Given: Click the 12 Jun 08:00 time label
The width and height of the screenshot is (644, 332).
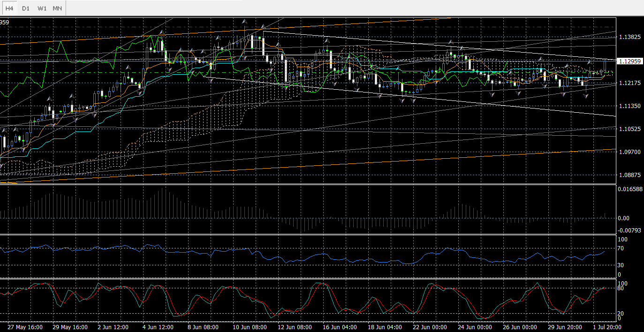Looking at the screenshot, I should click(295, 327).
